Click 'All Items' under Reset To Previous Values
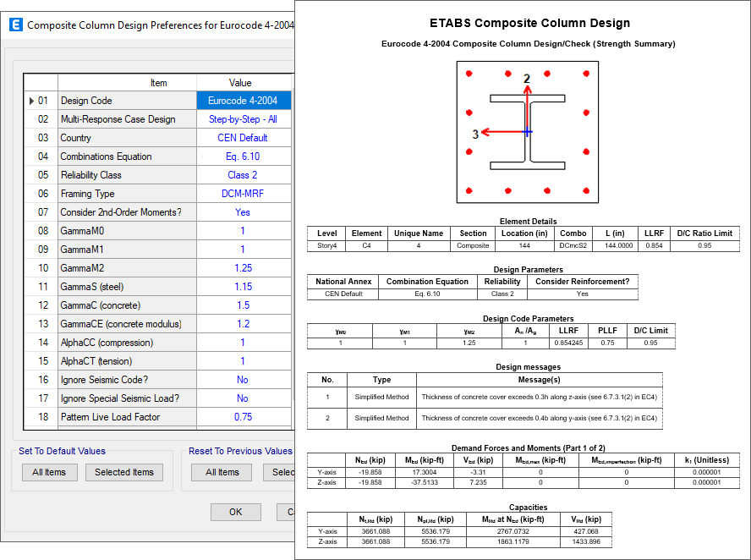The width and height of the screenshot is (751, 560). click(x=222, y=472)
